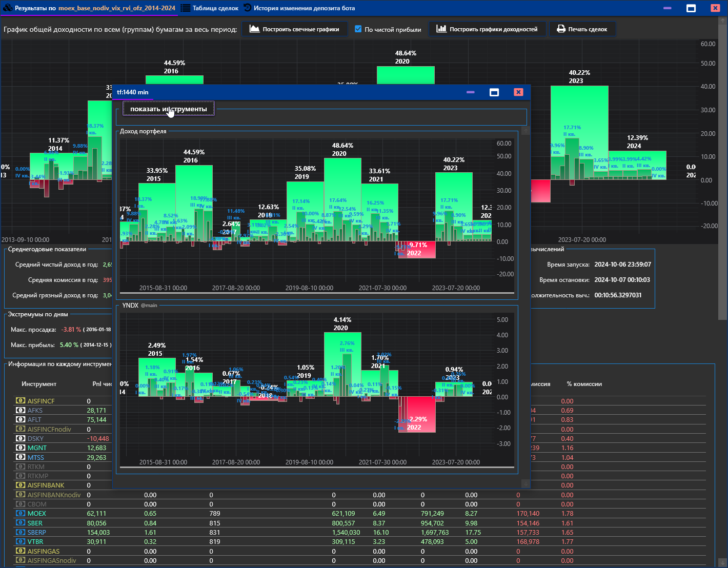
Task: Click the money icon beside AFLT
Action: 21,419
